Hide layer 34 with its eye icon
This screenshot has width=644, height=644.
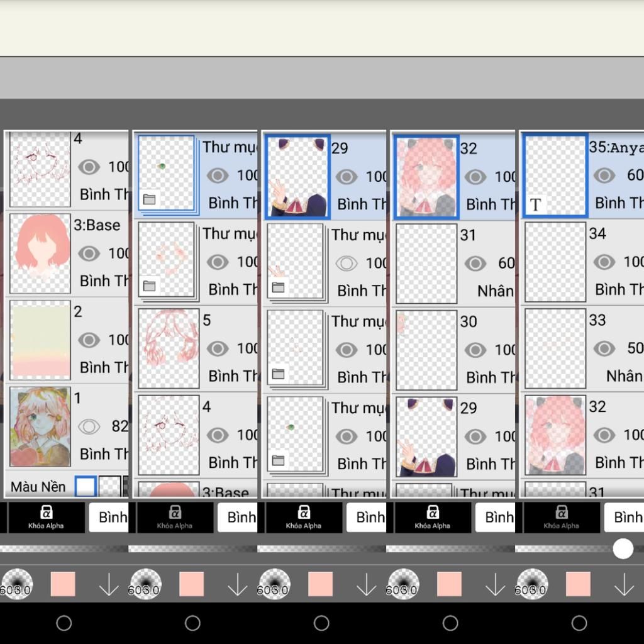[604, 262]
